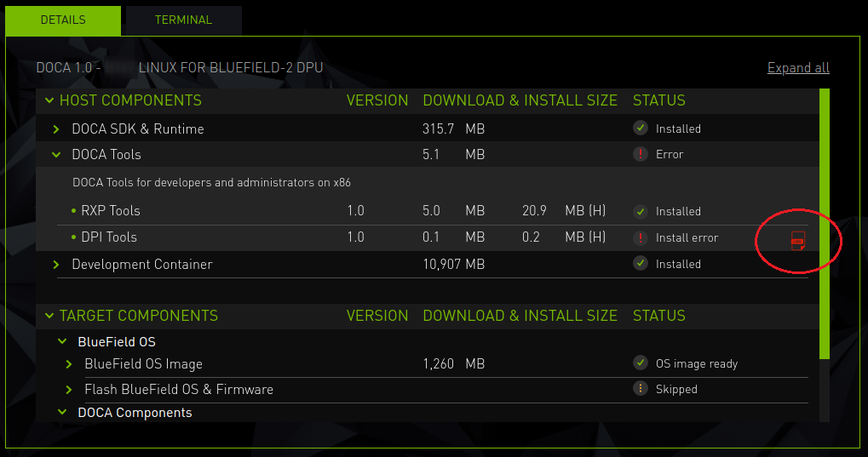Click the red error icon beside DOCA Tools
Image resolution: width=868 pixels, height=457 pixels.
coord(641,154)
